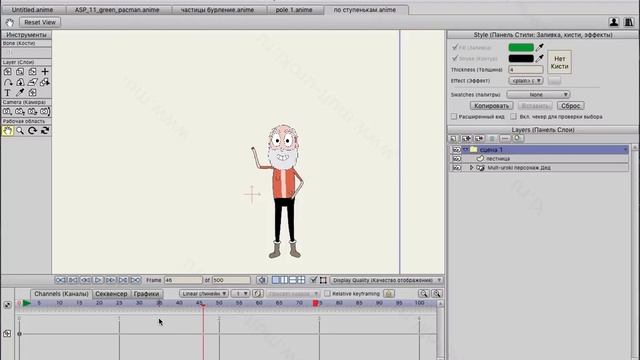Viewport: 640px width, 360px height.
Task: Hide the лестница layer
Action: (456, 158)
